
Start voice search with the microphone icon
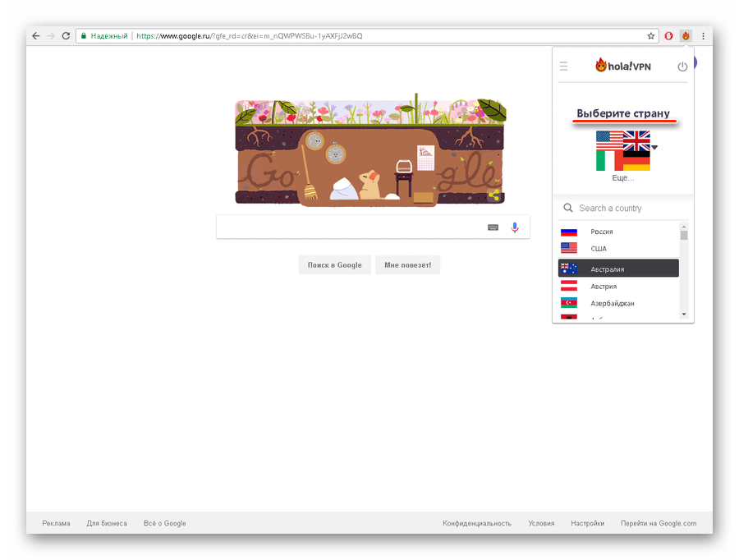click(x=515, y=227)
